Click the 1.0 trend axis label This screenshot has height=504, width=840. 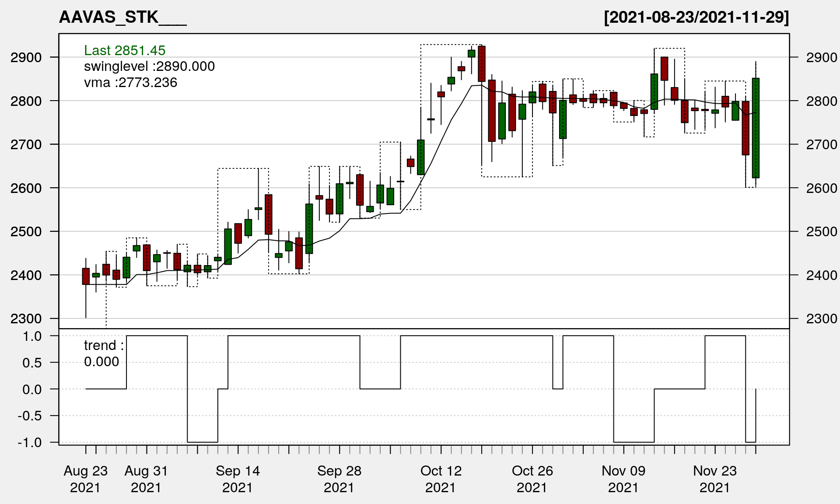click(x=32, y=336)
